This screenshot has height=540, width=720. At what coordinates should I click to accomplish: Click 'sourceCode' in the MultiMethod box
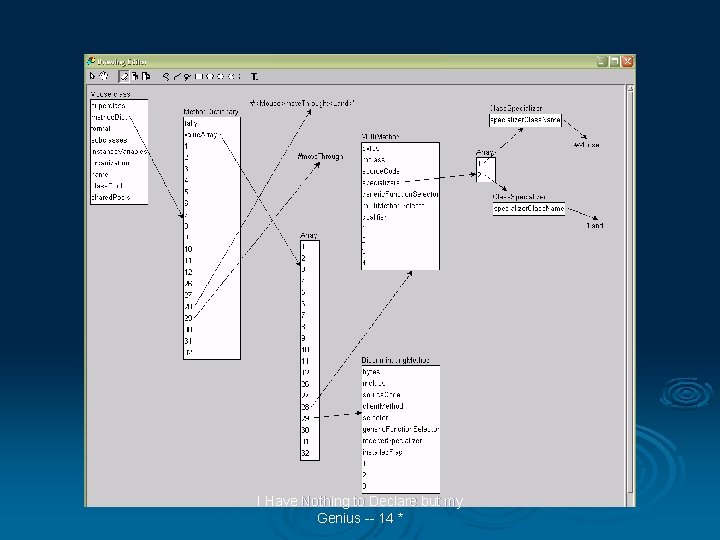click(x=400, y=171)
